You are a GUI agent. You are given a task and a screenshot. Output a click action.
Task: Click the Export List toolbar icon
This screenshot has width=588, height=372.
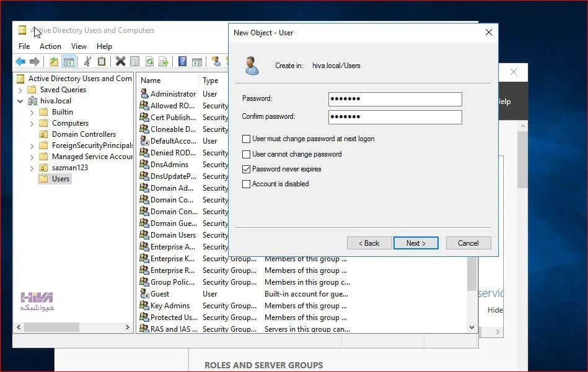point(164,61)
